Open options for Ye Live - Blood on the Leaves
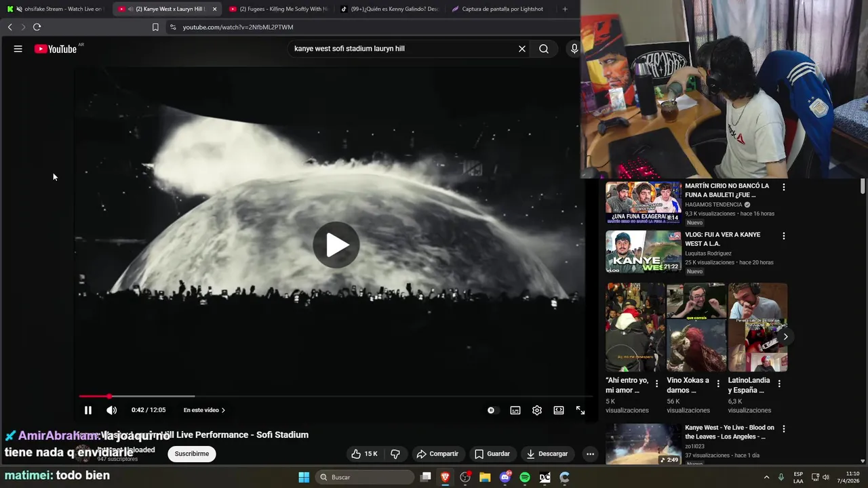Viewport: 868px width, 488px height. click(784, 429)
